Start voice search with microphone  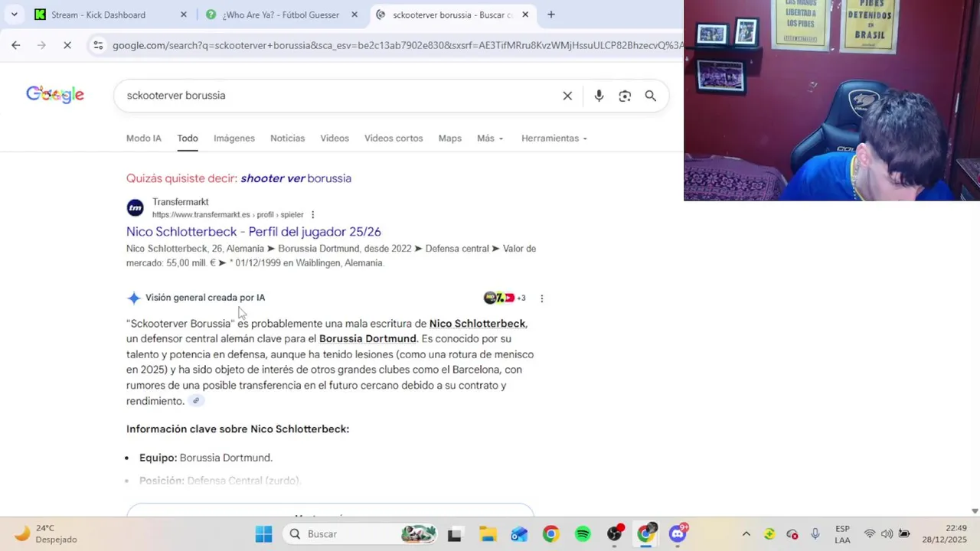tap(599, 96)
